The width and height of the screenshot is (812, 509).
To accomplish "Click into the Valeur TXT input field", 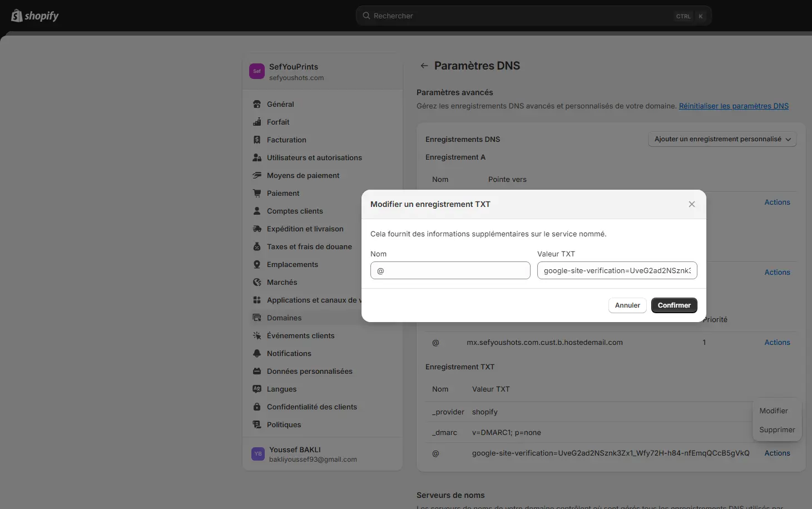I will tap(617, 270).
